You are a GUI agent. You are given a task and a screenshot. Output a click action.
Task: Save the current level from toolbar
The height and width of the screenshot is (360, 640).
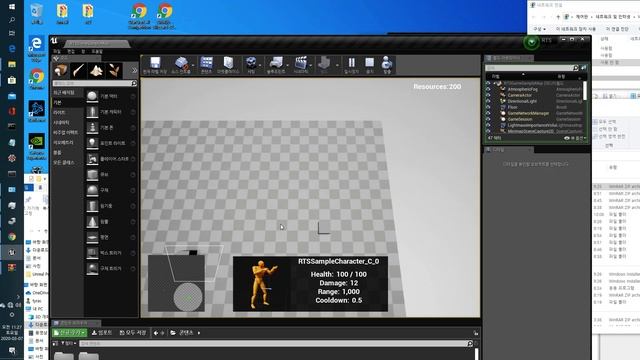tap(155, 65)
